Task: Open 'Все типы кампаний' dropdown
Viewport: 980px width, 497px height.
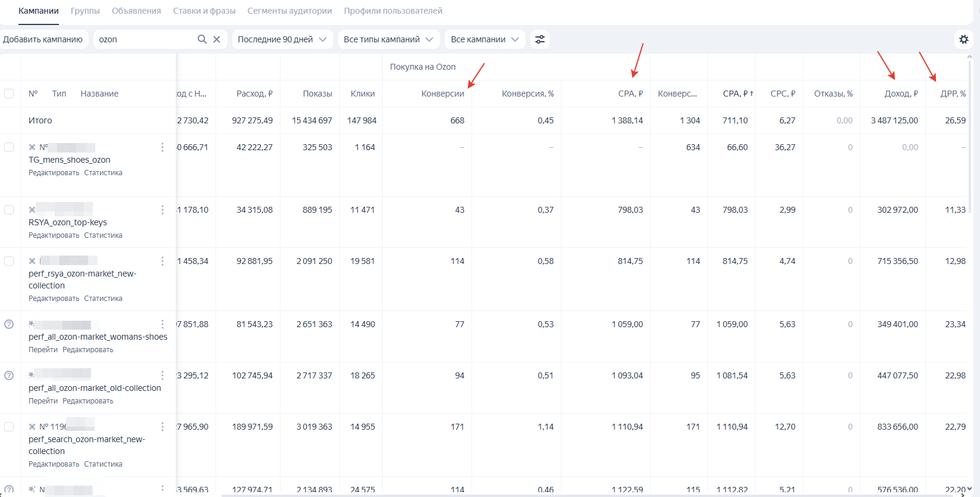Action: pyautogui.click(x=388, y=39)
